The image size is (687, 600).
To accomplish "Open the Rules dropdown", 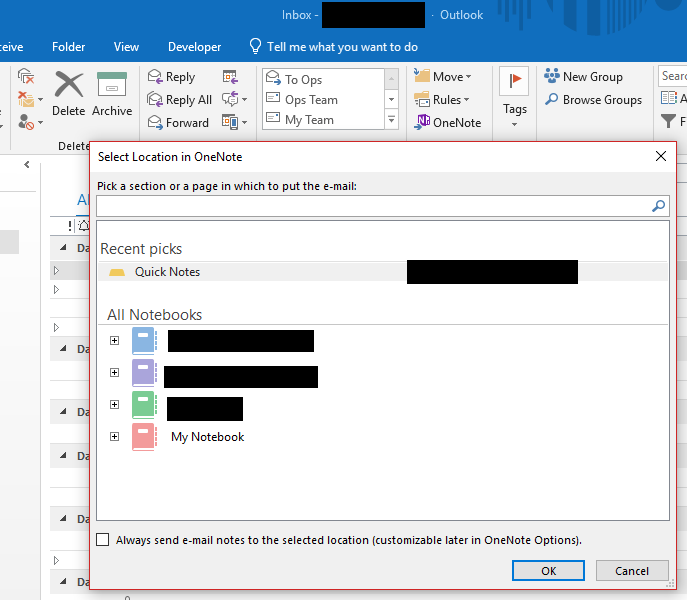I will pos(442,99).
